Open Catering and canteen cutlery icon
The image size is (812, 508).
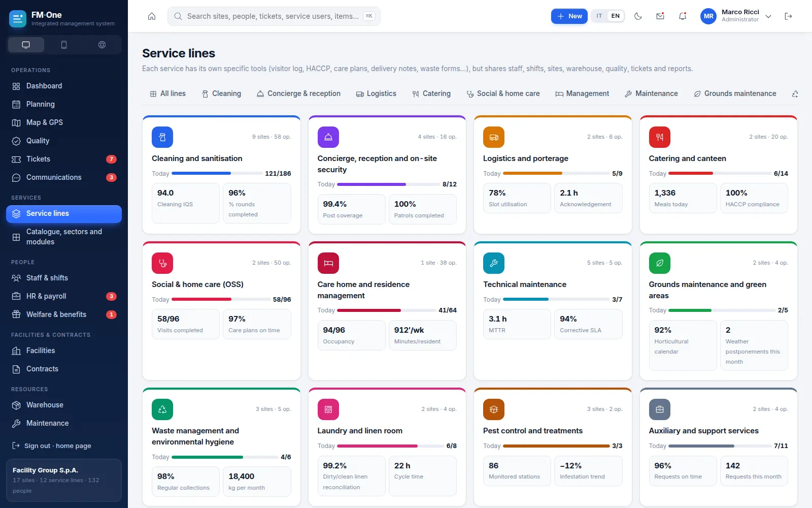click(660, 137)
